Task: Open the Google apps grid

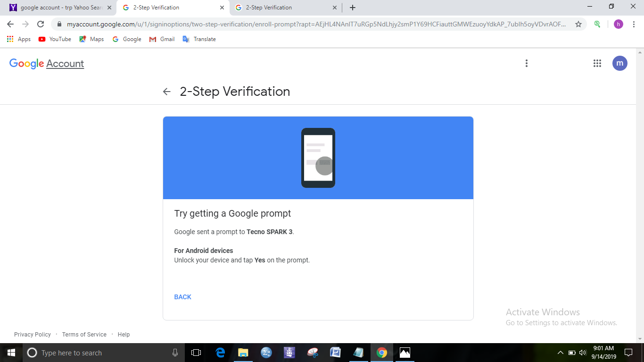Action: [x=597, y=63]
